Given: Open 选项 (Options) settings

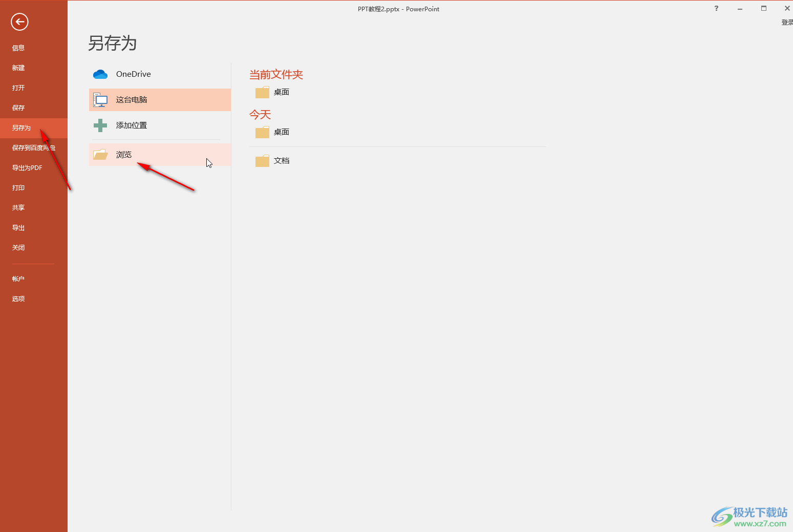Looking at the screenshot, I should tap(18, 299).
